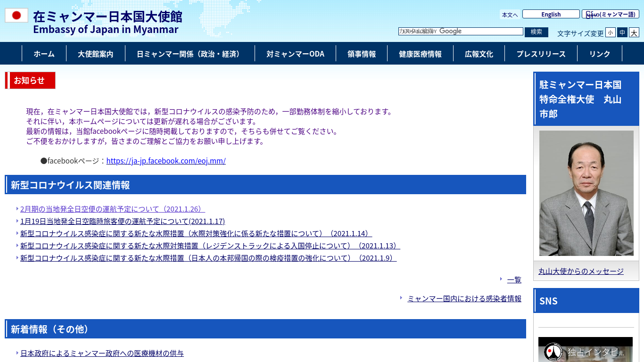Image resolution: width=644 pixels, height=362 pixels.
Task: Open the プレスリリース menu item
Action: (x=541, y=54)
